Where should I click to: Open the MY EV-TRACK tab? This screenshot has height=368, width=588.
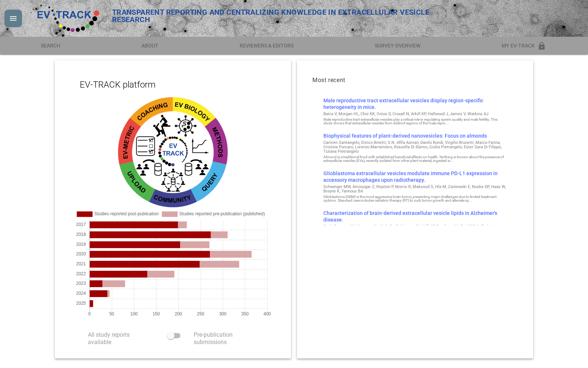coord(523,46)
